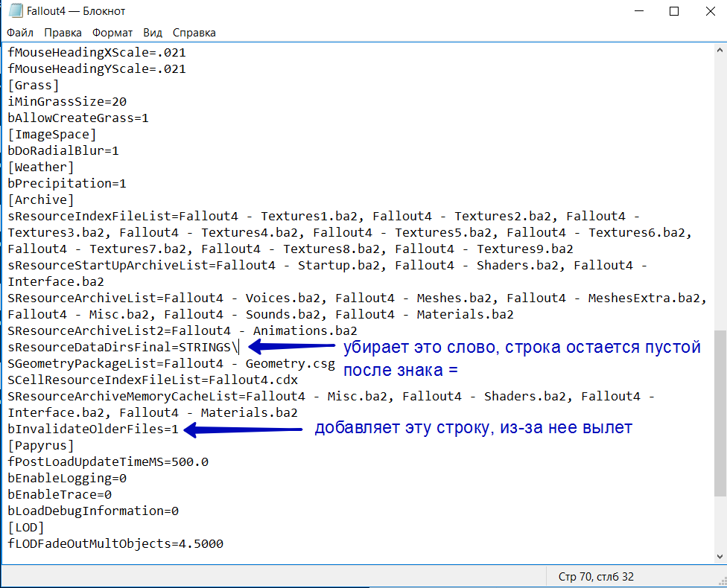Place cursor on [LOD] header
Viewport: 727px width, 588px height.
[x=26, y=528]
